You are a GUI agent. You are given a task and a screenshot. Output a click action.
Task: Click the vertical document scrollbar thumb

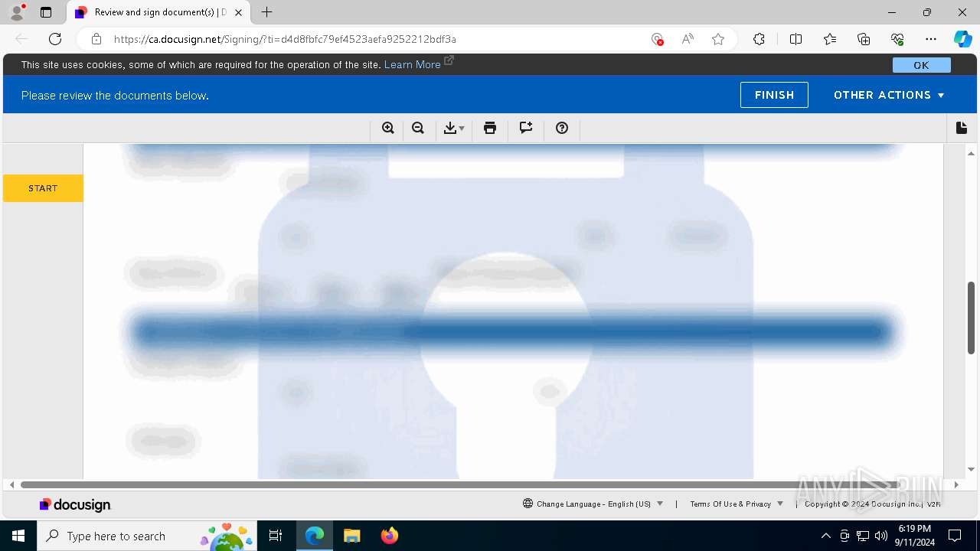pyautogui.click(x=971, y=318)
